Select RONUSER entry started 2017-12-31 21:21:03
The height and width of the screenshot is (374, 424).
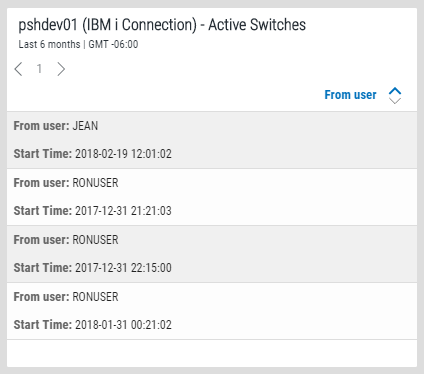(212, 197)
